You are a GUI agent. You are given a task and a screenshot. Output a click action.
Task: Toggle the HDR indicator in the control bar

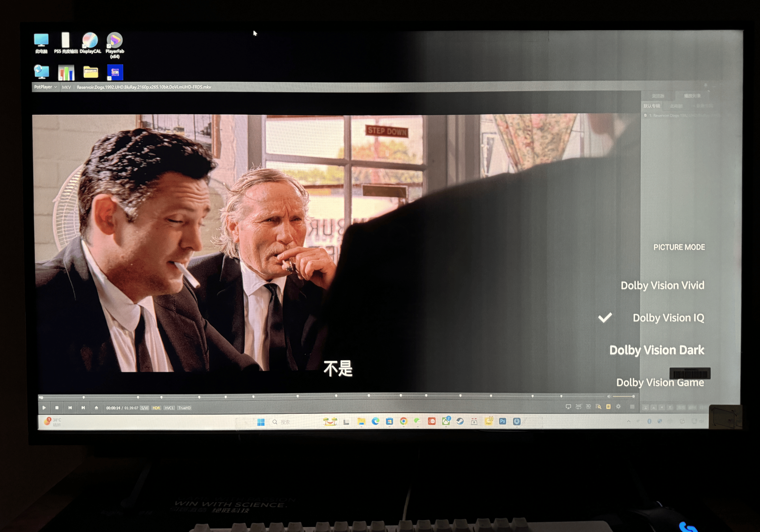(x=156, y=408)
